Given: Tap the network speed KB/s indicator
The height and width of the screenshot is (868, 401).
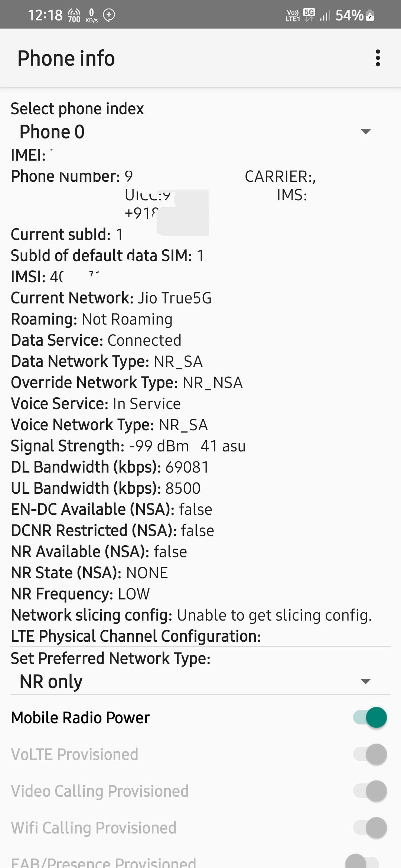Looking at the screenshot, I should tap(91, 16).
